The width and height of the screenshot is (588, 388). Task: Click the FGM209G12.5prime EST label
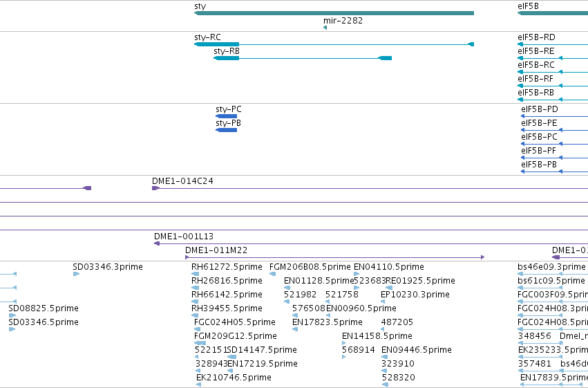236,336
